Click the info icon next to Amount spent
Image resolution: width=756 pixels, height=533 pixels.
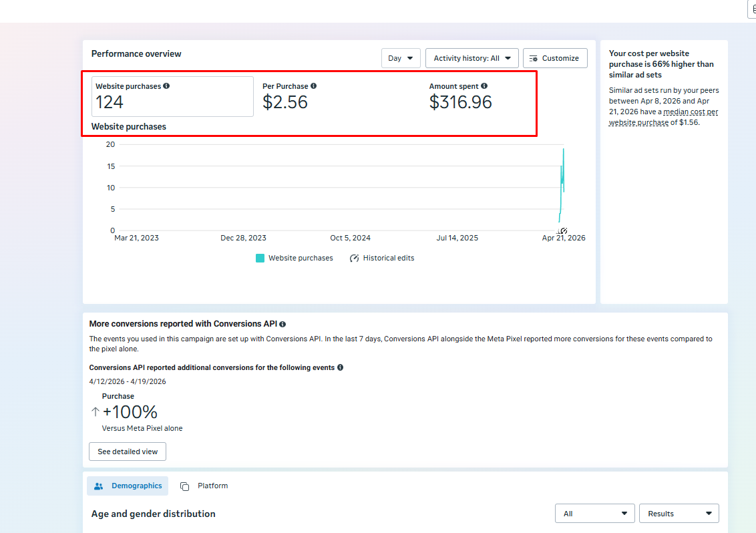[x=484, y=86]
